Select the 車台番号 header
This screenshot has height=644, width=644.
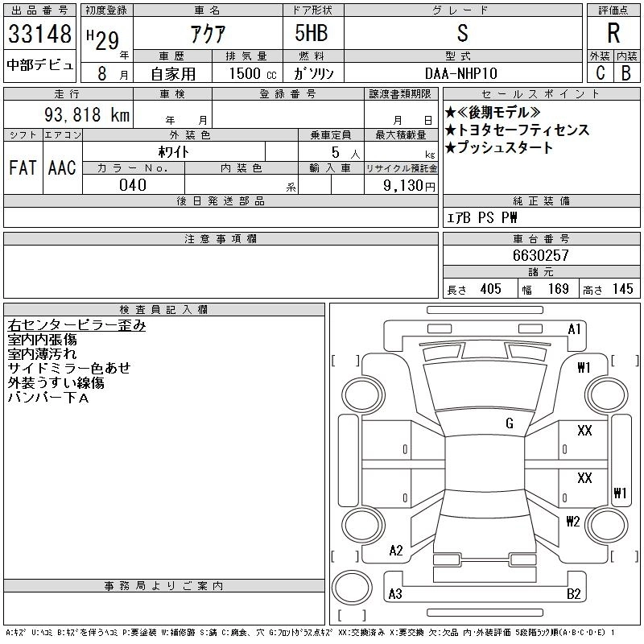point(541,238)
